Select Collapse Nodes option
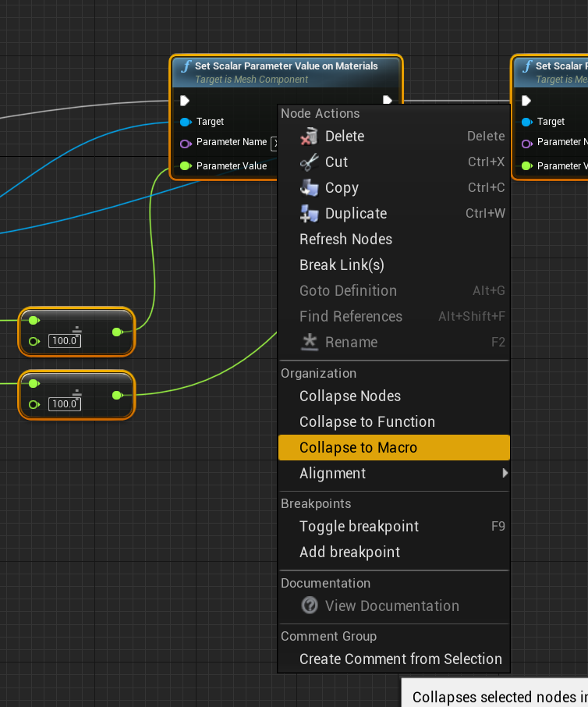Viewport: 588px width, 707px height. coord(394,396)
